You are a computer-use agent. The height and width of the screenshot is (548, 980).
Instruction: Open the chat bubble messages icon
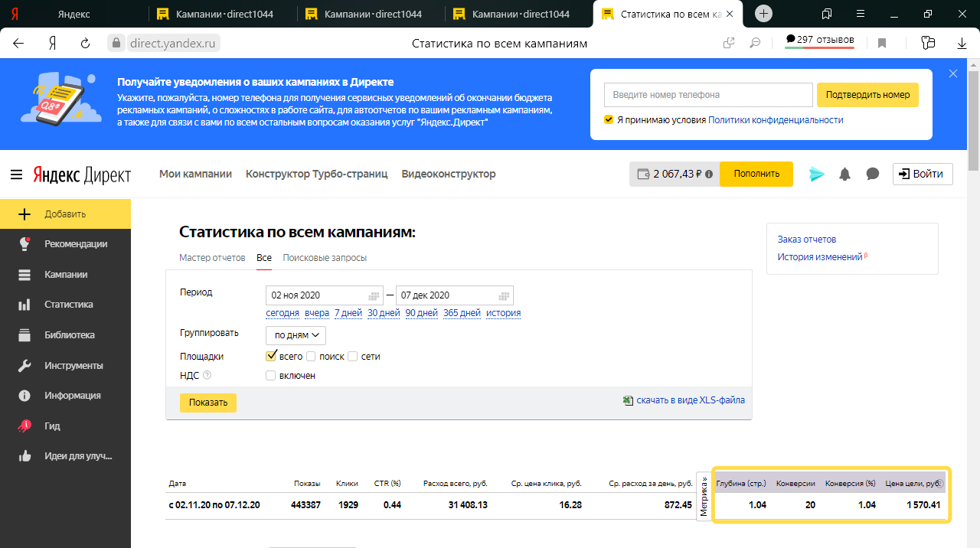click(872, 174)
